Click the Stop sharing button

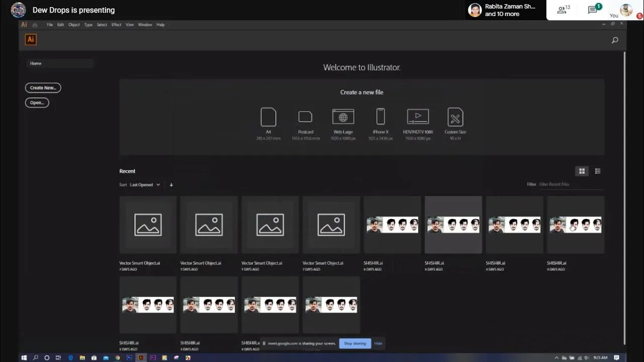point(355,343)
